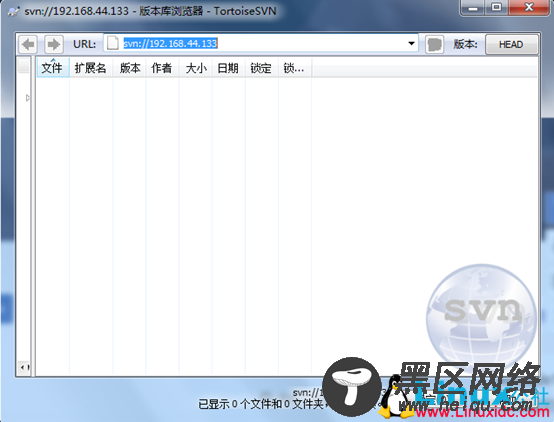Sort by the 版本 column header
This screenshot has width=554, height=422.
tap(130, 68)
